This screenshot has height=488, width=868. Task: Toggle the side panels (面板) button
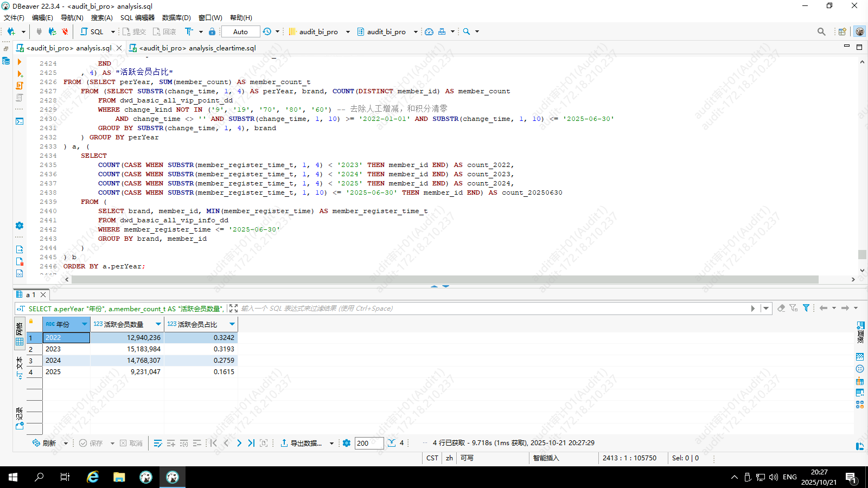coord(860,331)
